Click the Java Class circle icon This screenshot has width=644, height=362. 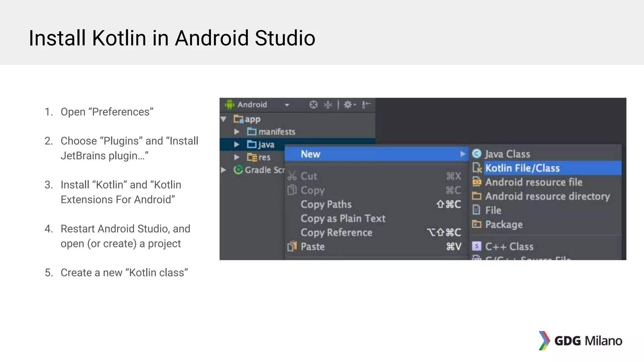[477, 154]
